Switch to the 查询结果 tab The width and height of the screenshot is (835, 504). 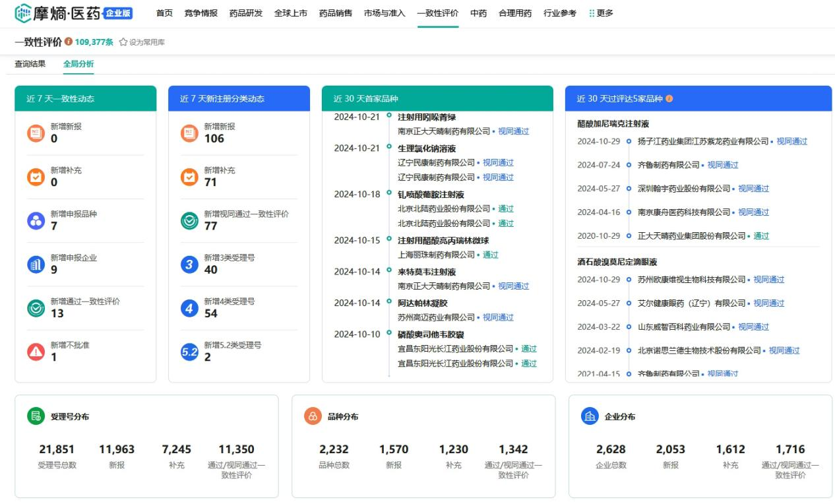point(30,64)
